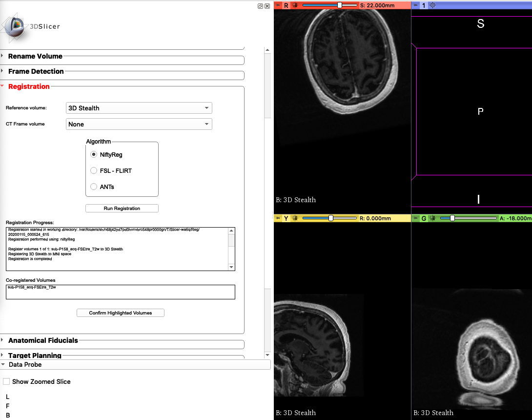
Task: Click the module panel scroll down arrow
Action: coord(267,355)
